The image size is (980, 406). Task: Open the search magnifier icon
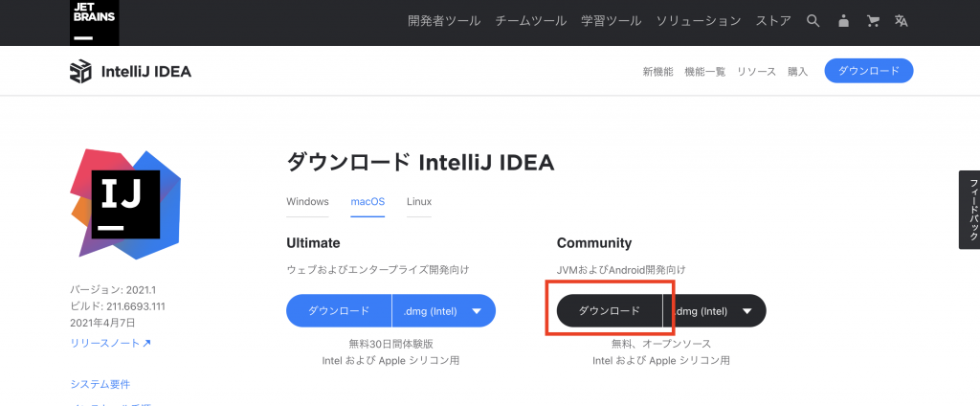(x=813, y=21)
